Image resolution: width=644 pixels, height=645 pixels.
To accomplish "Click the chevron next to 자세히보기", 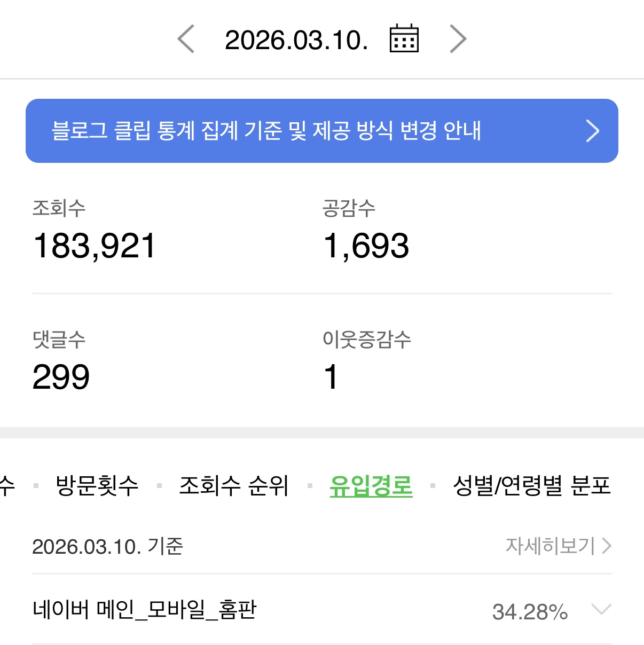I will (607, 546).
